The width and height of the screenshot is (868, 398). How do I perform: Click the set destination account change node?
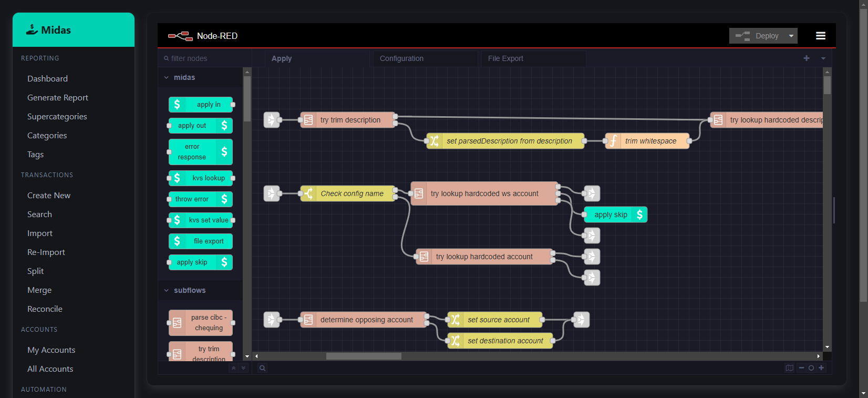(500, 341)
